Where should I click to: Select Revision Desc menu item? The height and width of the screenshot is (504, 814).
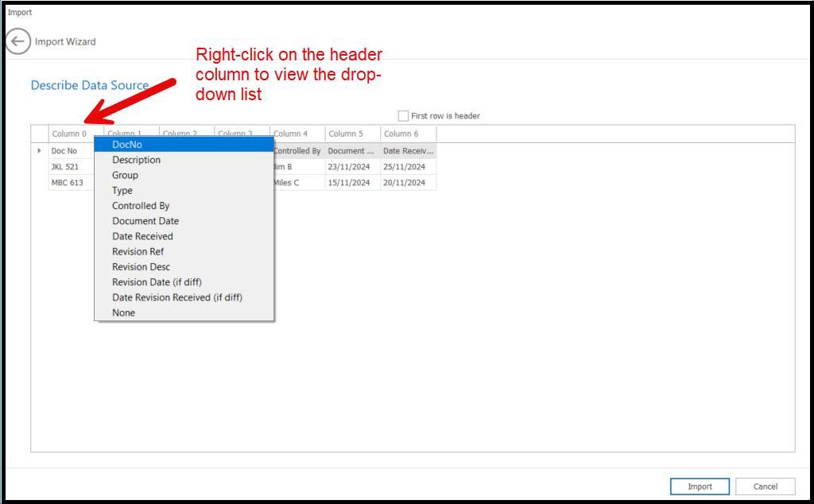[x=141, y=267]
